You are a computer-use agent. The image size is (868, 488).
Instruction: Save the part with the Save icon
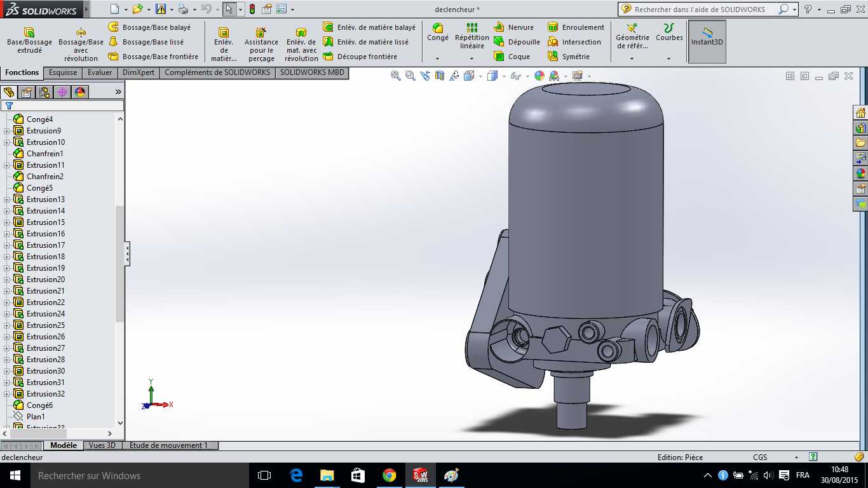point(160,10)
